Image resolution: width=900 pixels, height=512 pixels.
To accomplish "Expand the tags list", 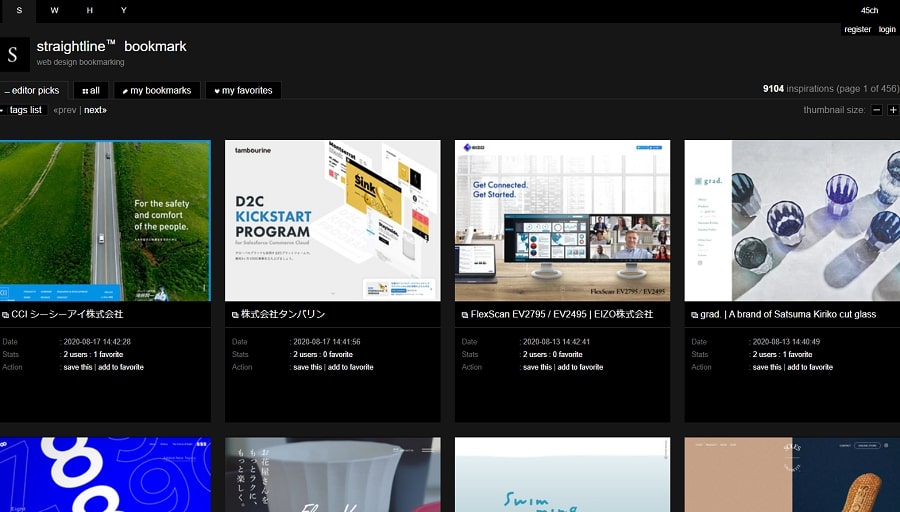I will tap(23, 110).
